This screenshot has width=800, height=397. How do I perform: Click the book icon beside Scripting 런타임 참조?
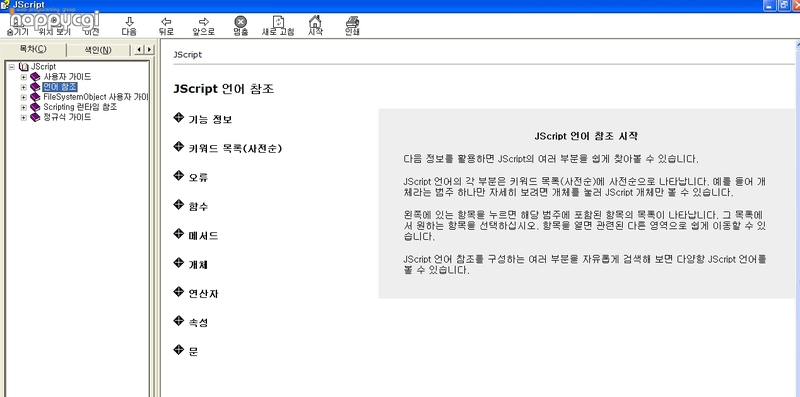[35, 107]
